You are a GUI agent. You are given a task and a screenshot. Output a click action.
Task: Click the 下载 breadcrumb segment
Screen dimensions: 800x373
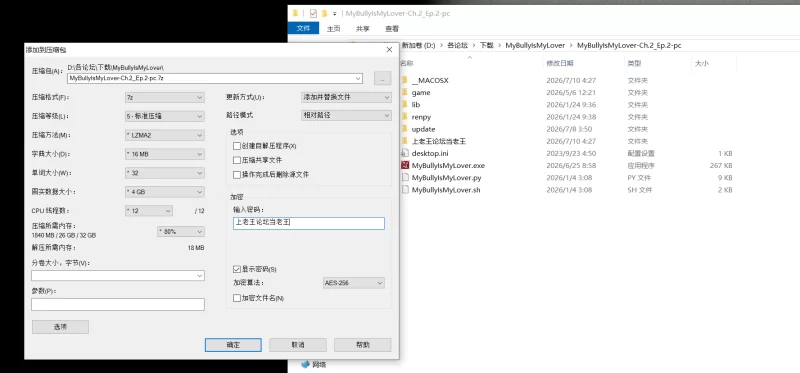487,45
